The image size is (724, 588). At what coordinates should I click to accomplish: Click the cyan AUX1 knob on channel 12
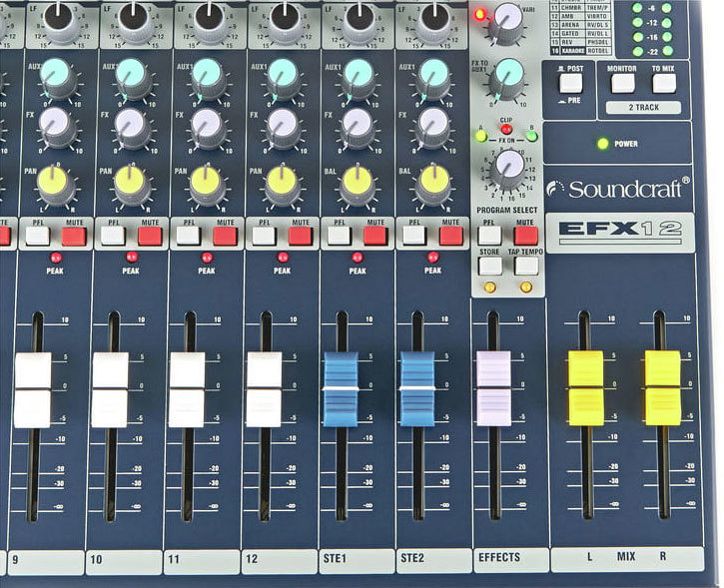pos(283,73)
